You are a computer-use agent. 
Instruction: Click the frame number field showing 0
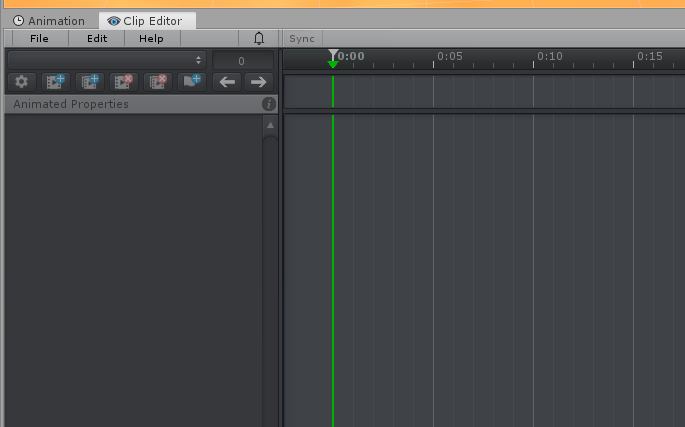click(x=242, y=61)
